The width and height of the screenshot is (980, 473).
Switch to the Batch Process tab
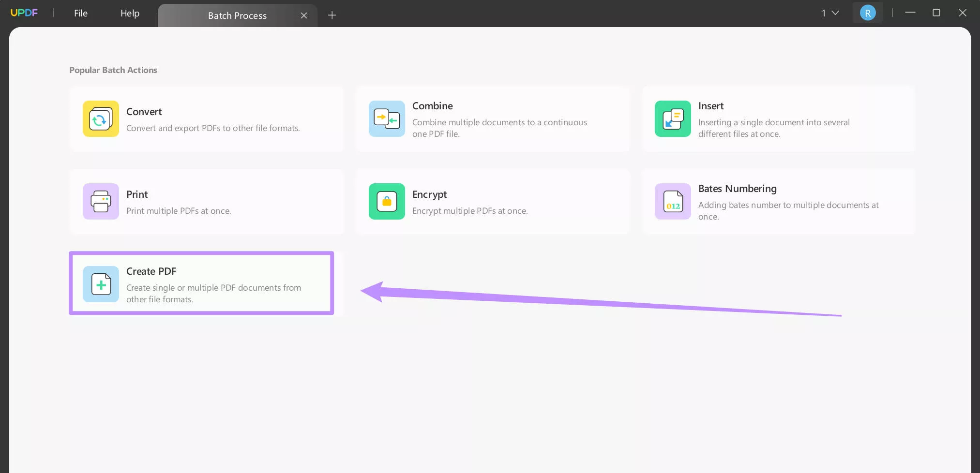[x=237, y=15]
